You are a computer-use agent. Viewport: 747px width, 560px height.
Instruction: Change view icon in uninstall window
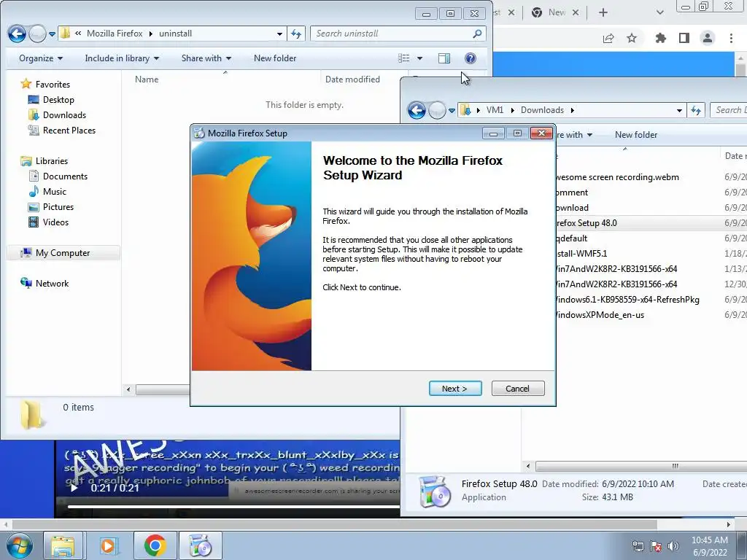404,58
